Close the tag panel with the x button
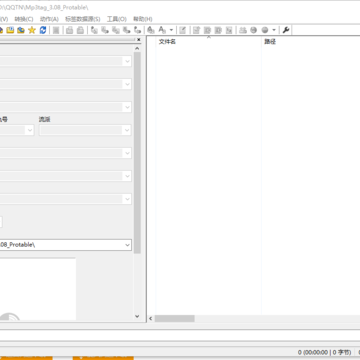This screenshot has width=360, height=360. [x=139, y=40]
